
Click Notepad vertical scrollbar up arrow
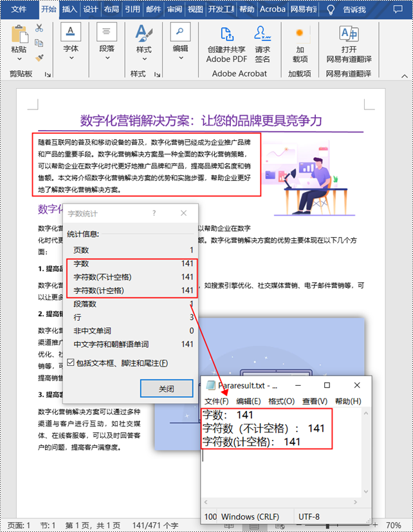366,413
